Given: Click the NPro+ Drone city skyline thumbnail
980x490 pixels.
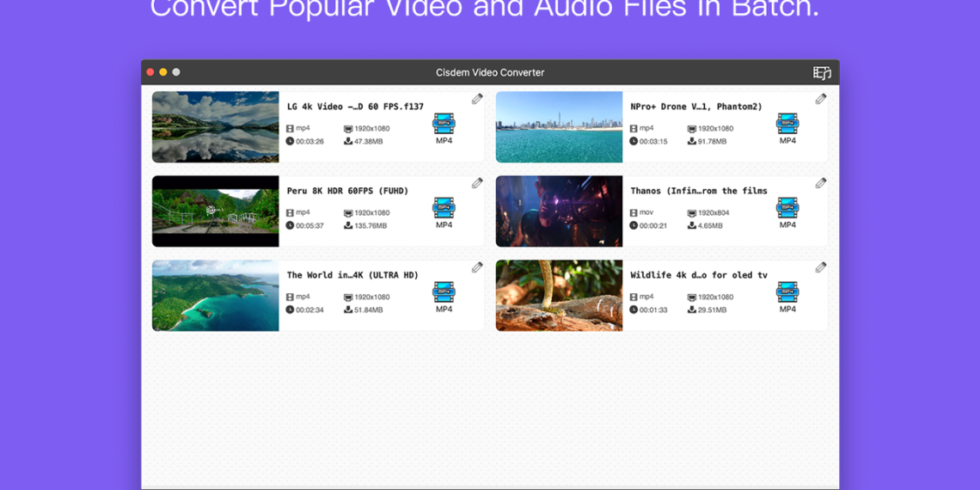Looking at the screenshot, I should click(x=559, y=127).
